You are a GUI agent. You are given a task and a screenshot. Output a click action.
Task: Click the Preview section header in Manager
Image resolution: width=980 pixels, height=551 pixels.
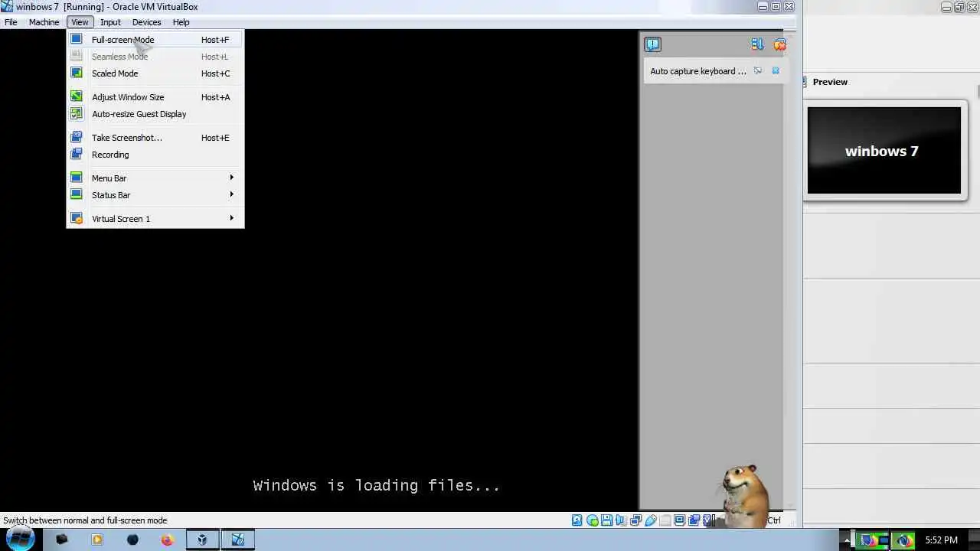[x=830, y=82]
